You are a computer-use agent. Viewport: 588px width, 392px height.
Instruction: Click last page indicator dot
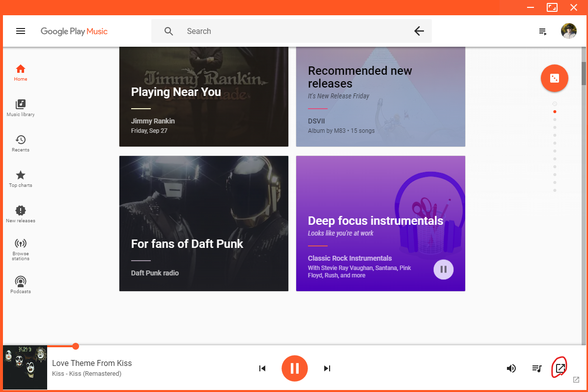(x=555, y=190)
